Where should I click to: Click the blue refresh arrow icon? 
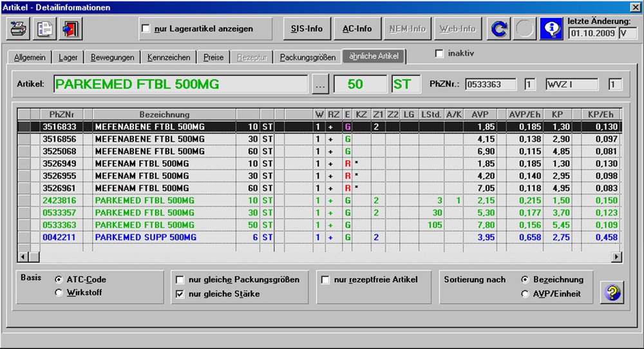pos(498,29)
